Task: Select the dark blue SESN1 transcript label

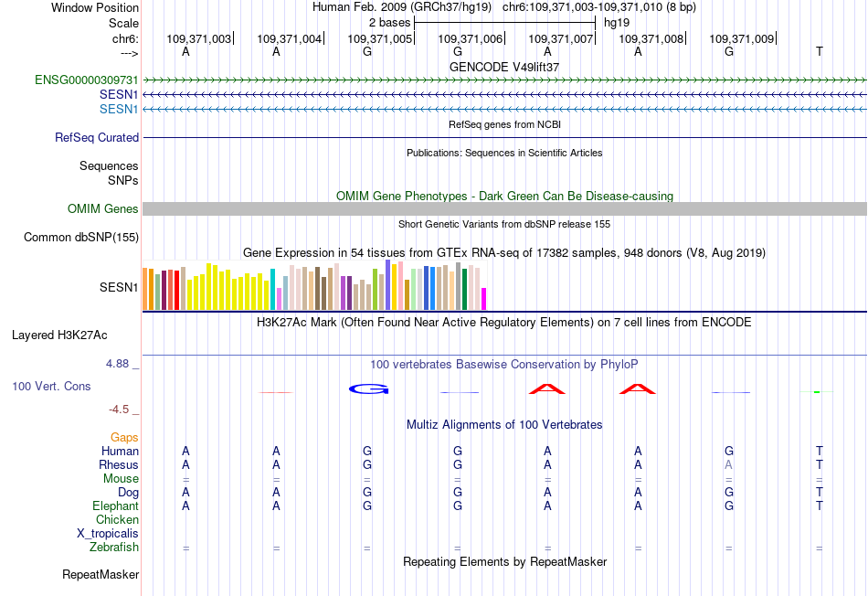Action: tap(119, 94)
